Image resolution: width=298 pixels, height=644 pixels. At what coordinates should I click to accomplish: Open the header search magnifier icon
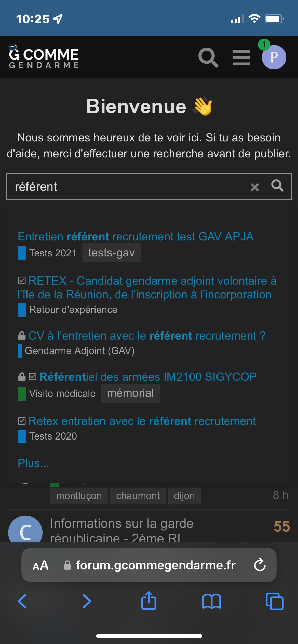point(208,57)
